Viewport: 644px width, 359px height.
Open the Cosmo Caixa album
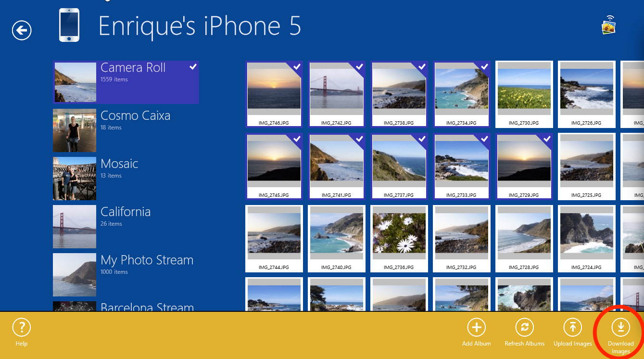click(126, 130)
